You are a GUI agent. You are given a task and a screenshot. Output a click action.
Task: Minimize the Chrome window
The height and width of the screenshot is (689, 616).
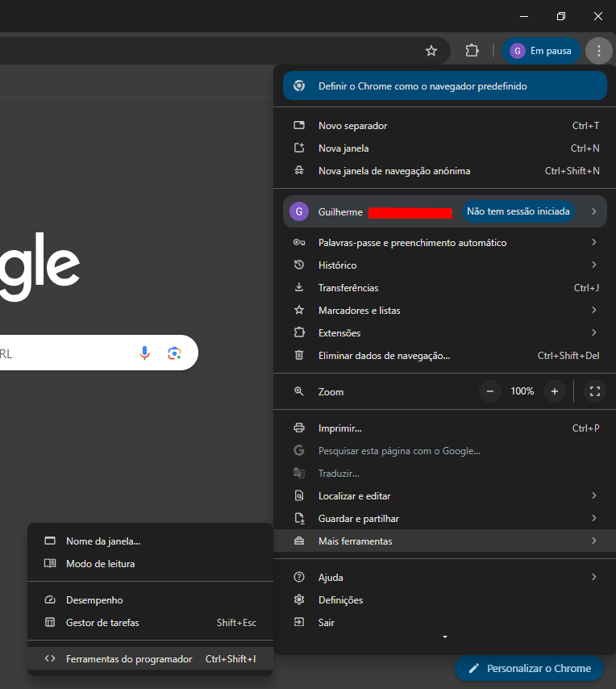(524, 16)
